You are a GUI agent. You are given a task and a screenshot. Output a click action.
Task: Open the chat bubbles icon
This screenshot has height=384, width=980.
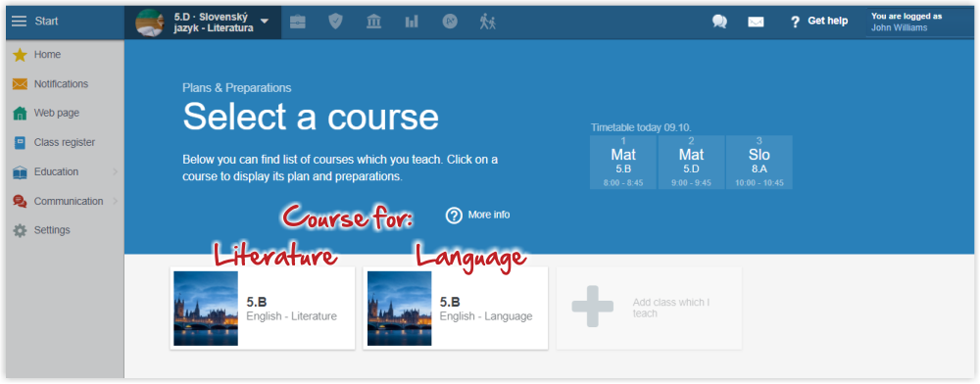pos(719,22)
